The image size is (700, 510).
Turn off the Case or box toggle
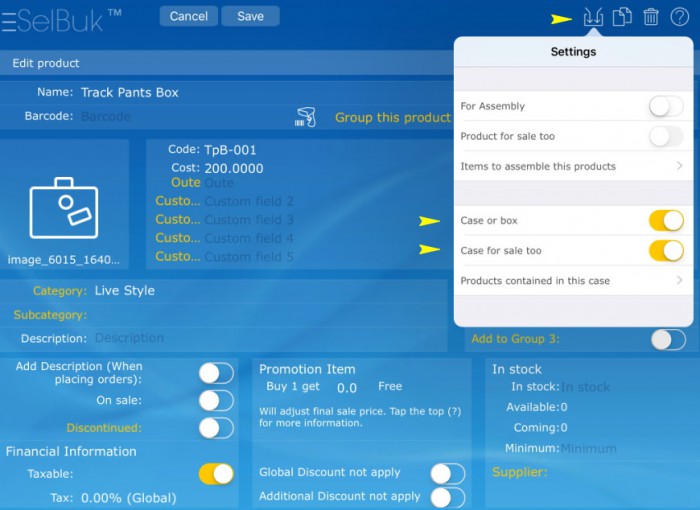coord(665,220)
